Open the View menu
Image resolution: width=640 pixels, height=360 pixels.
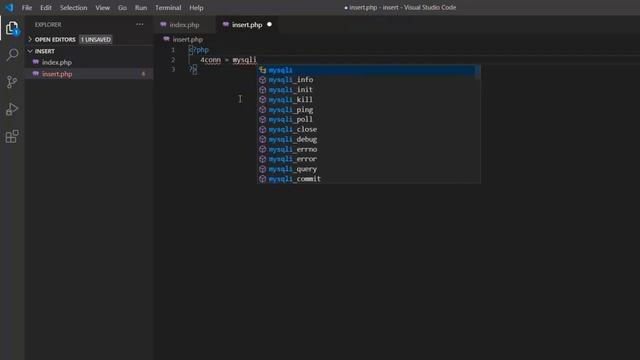(x=102, y=8)
